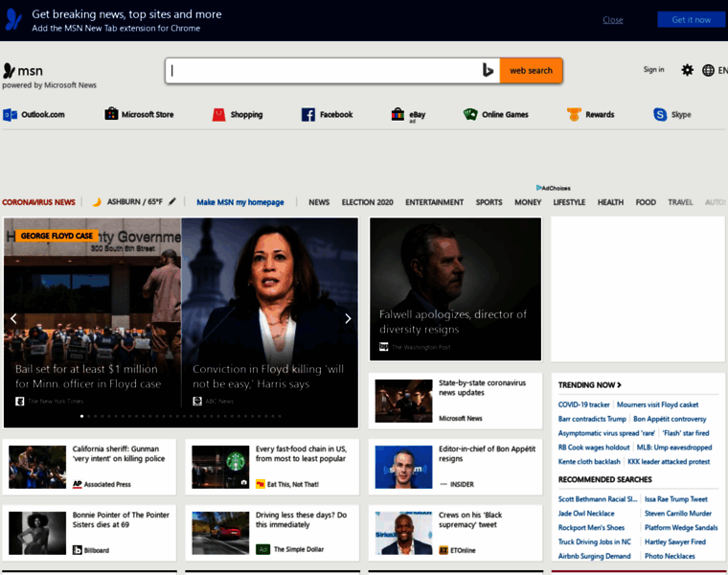Open the FOOD tab
This screenshot has height=575, width=728.
[x=646, y=202]
